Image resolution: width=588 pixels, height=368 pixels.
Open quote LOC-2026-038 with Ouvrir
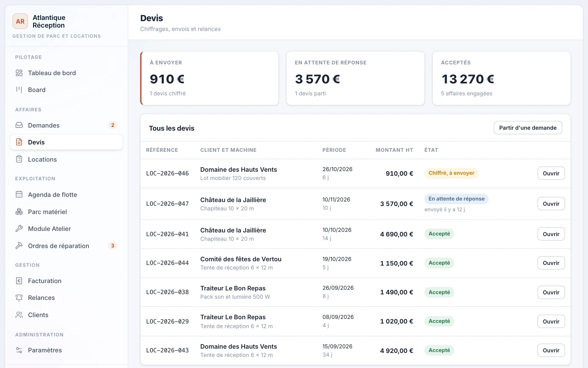click(x=551, y=292)
